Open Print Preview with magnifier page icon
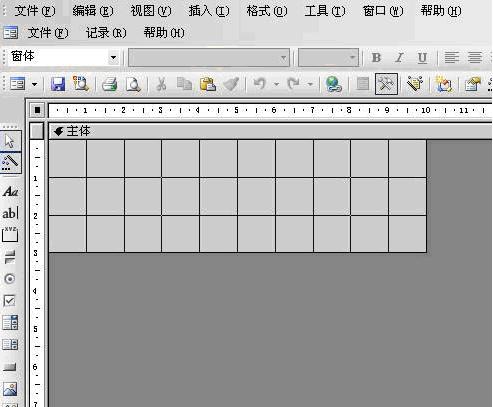493x407 pixels. coord(133,84)
